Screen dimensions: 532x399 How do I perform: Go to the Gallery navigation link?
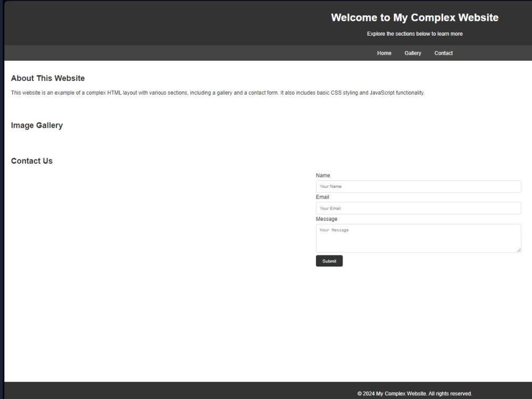[413, 53]
